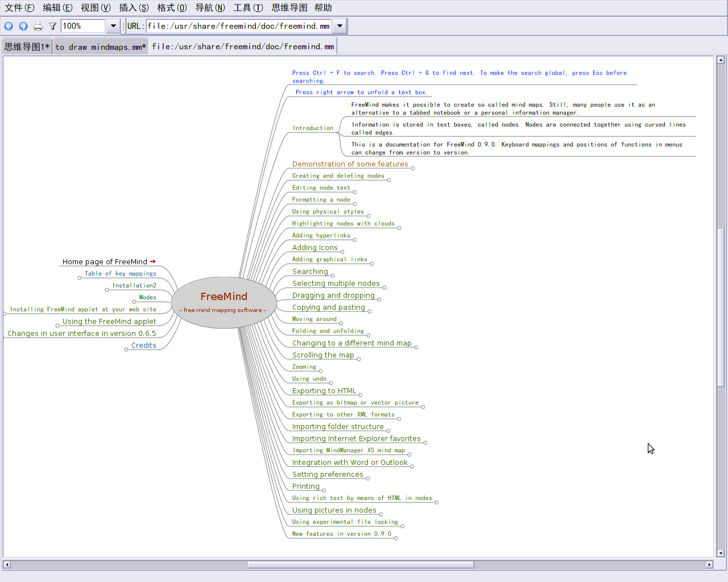Expand the 'Searching' fold circle
This screenshot has width=728, height=582.
[333, 276]
